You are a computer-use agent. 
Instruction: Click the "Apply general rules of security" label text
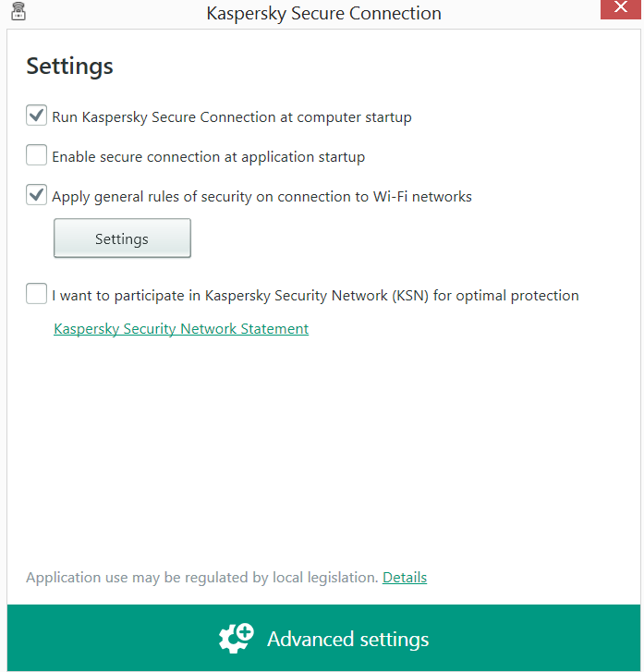point(261,197)
